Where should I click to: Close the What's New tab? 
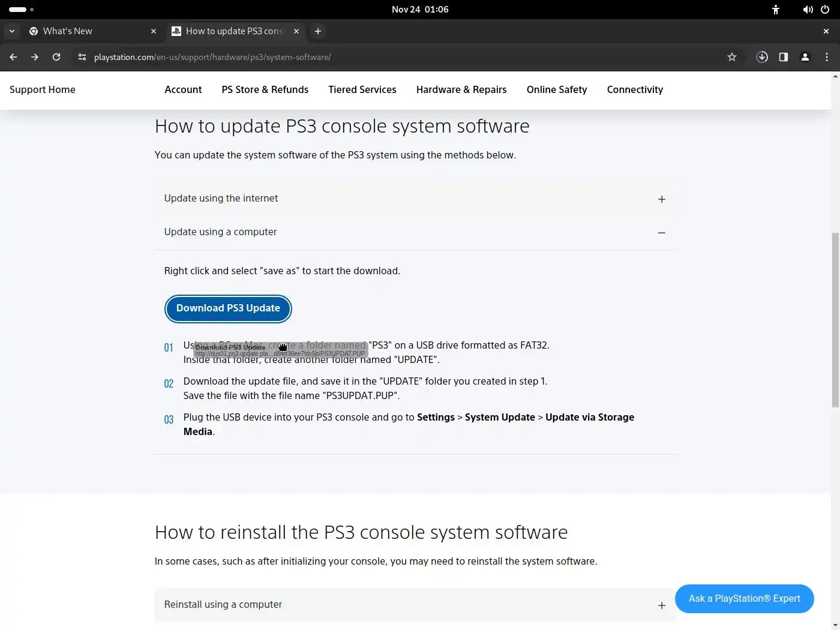coord(154,31)
